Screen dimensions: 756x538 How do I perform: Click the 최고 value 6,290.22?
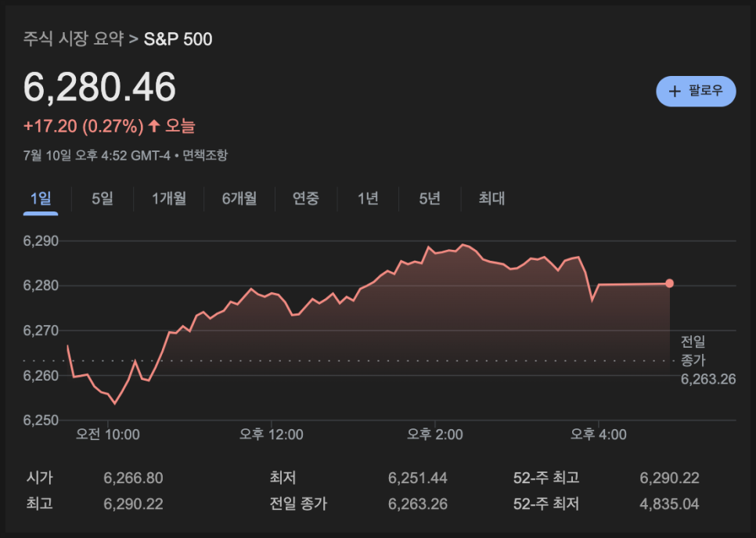point(133,504)
